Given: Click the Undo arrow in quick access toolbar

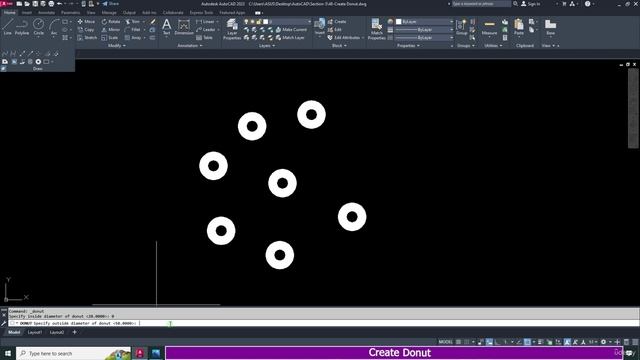Looking at the screenshot, I should tap(60, 4).
